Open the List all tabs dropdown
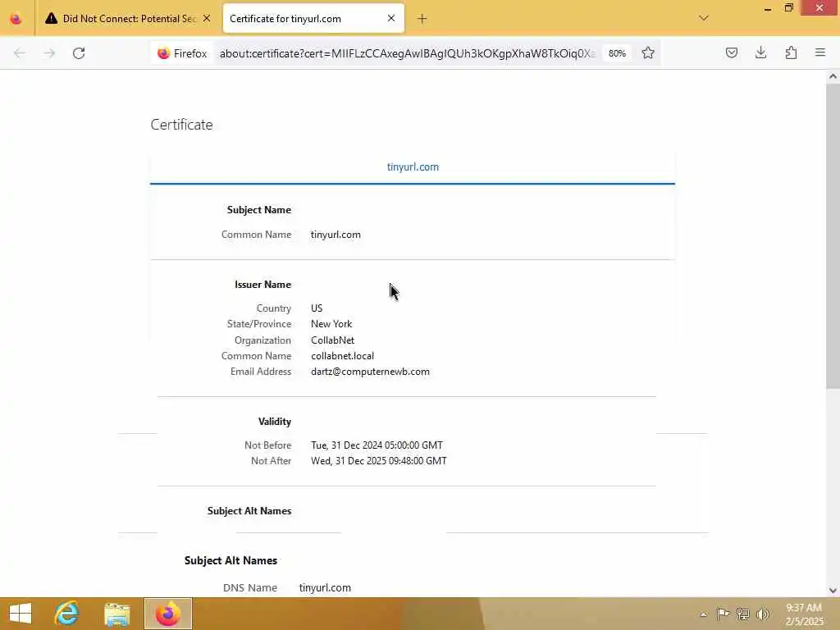 pyautogui.click(x=704, y=18)
